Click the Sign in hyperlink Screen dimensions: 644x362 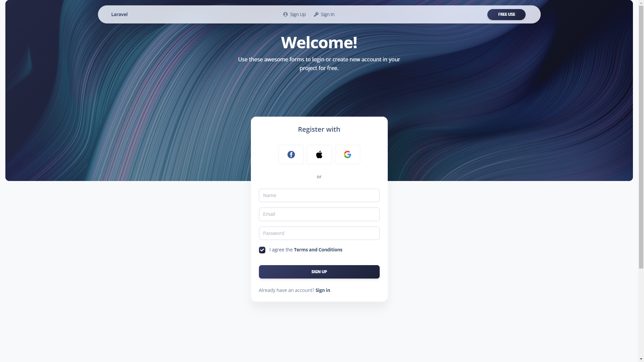click(x=322, y=290)
